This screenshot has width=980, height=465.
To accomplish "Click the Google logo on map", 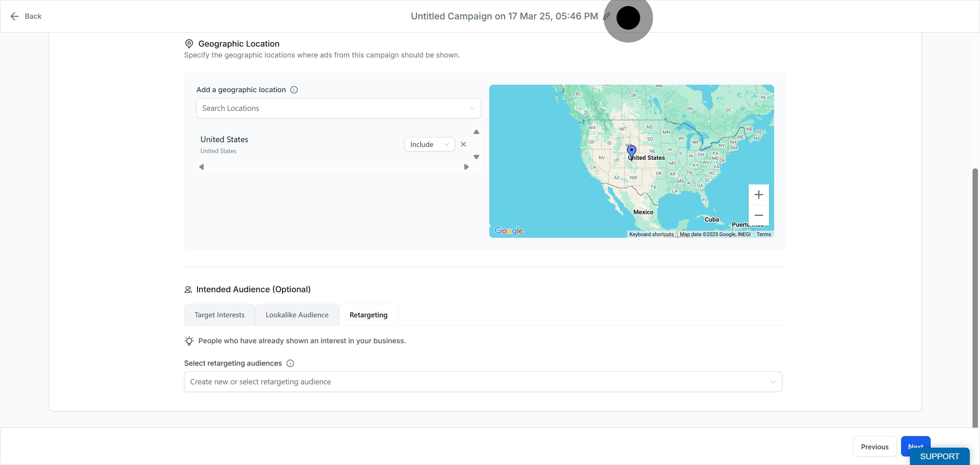I will (x=508, y=231).
